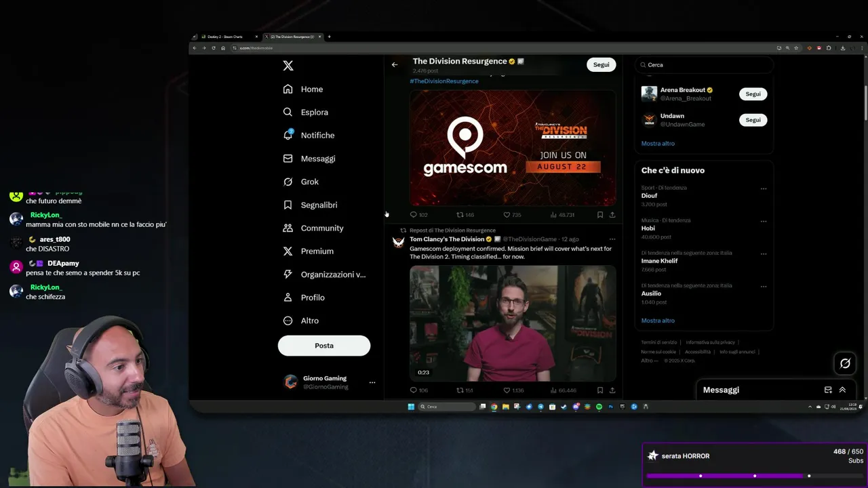Image resolution: width=868 pixels, height=488 pixels.
Task: Click Tom Clancy's The Division avatar
Action: tap(399, 242)
